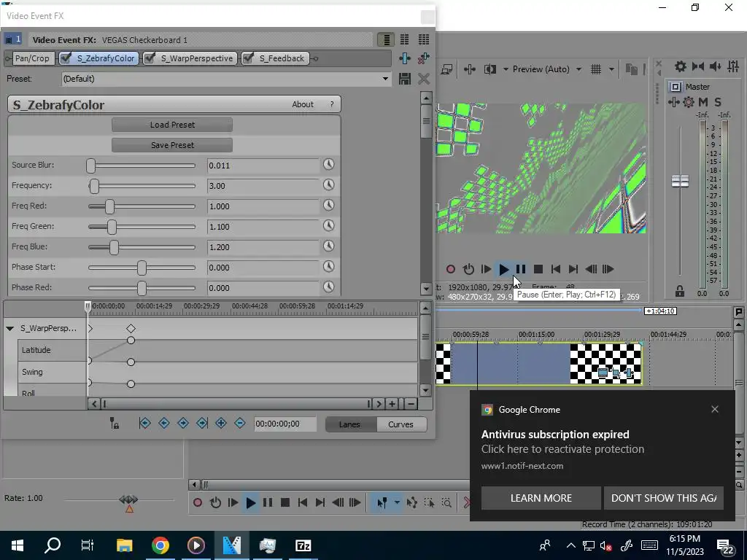Viewport: 747px width, 560px height.
Task: Collapse the S_WarpPersp... keyframe track
Action: pyautogui.click(x=10, y=329)
